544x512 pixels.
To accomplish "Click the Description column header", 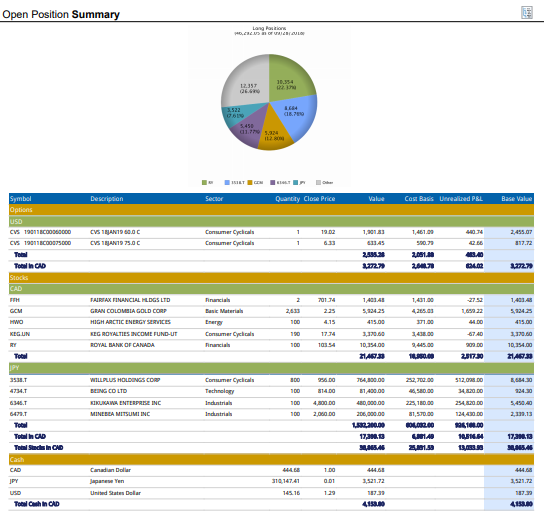I will [107, 199].
